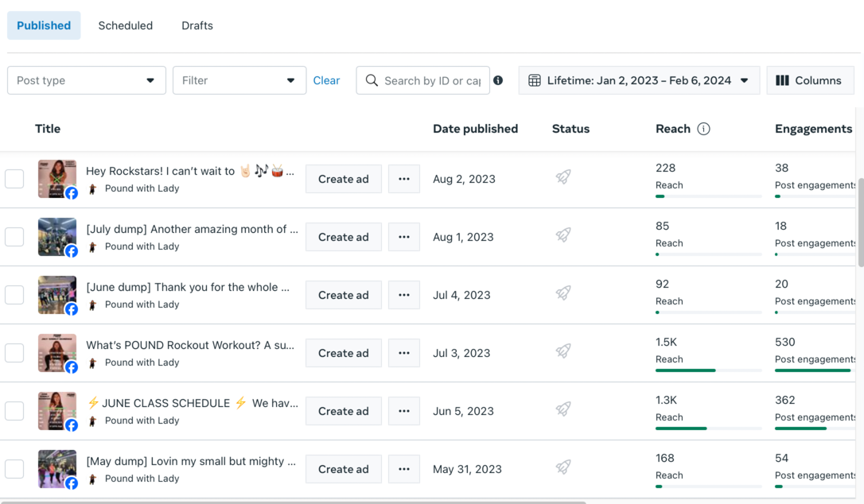Screen dimensions: 864x504
Task: Click the Reach info icon
Action: click(x=703, y=129)
